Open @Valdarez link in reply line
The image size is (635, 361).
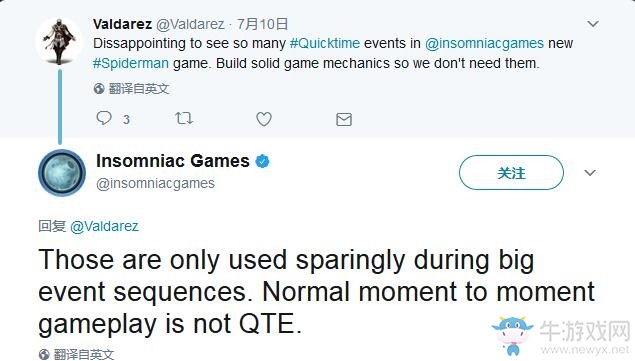coord(104,226)
